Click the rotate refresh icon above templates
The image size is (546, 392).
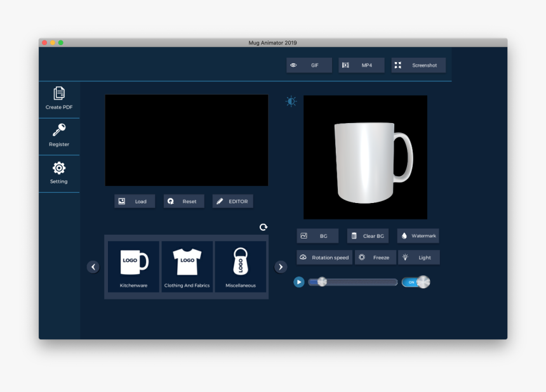click(263, 226)
